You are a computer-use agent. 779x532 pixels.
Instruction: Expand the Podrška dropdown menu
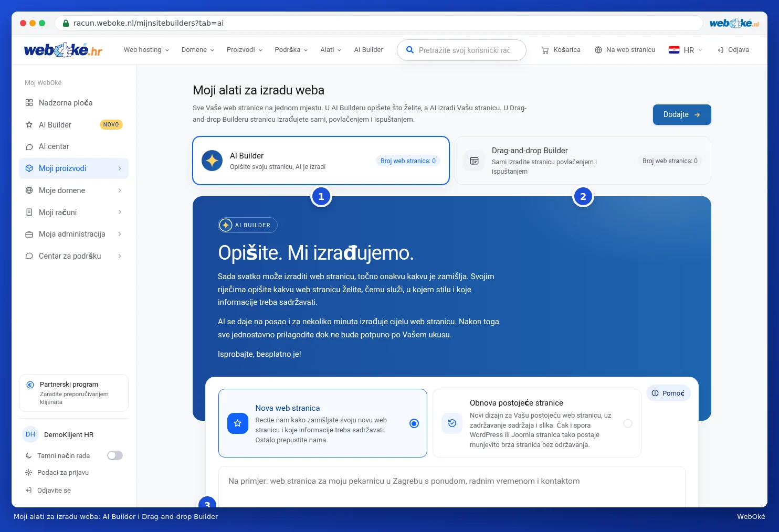291,50
